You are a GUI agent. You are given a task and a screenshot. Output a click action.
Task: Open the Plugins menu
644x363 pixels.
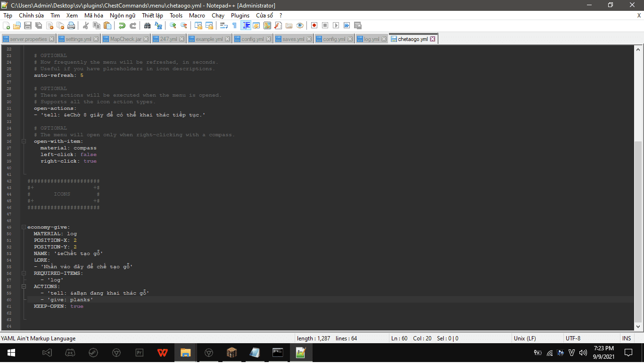point(240,16)
